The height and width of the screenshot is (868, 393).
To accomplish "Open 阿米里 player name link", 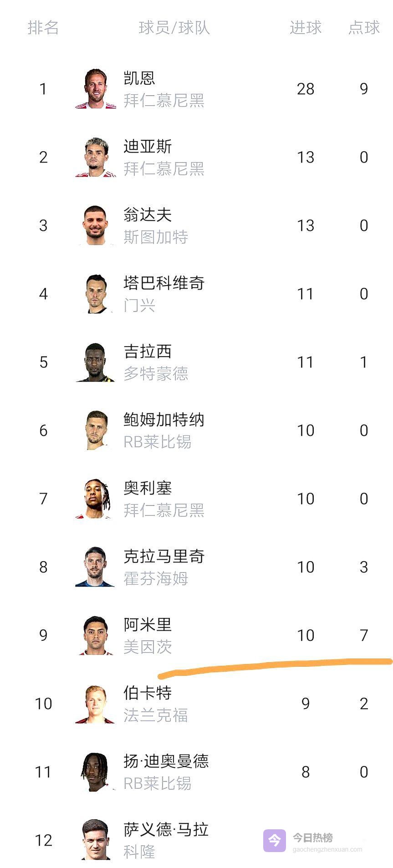I will (x=148, y=624).
